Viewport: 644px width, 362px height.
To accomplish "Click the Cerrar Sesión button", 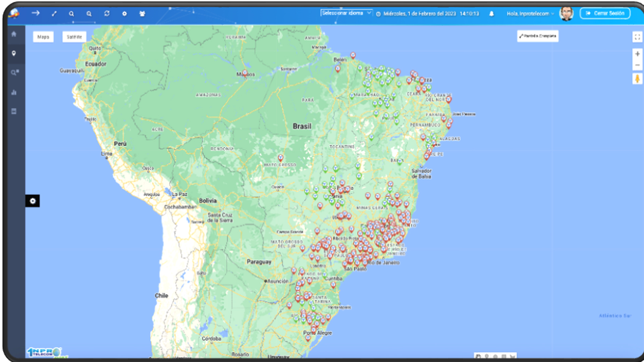I will [x=605, y=13].
